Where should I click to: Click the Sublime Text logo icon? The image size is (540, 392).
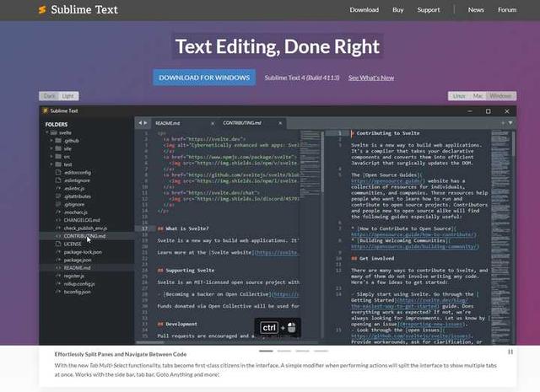(42, 10)
